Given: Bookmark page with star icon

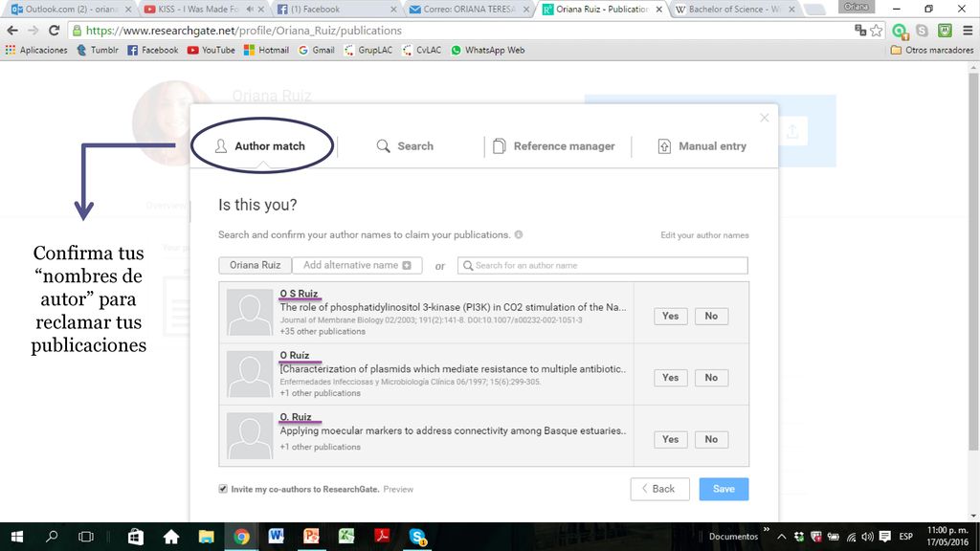Looking at the screenshot, I should pyautogui.click(x=877, y=30).
